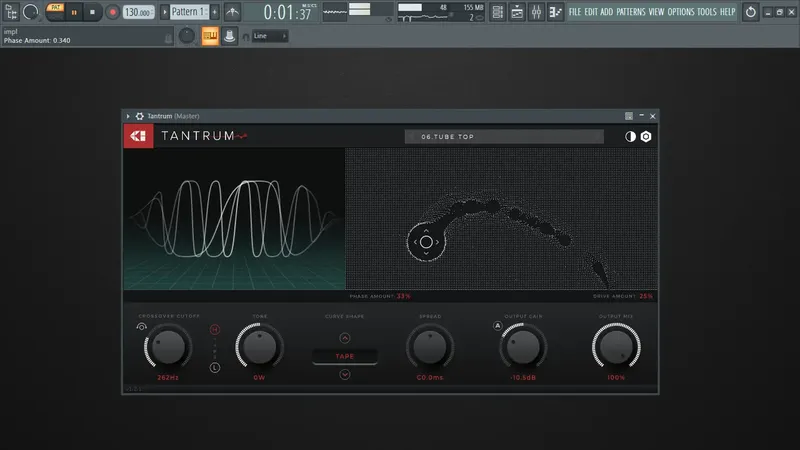Click the detached/options icon in Tantrum title bar
This screenshot has height=450, width=800.
pos(629,116)
